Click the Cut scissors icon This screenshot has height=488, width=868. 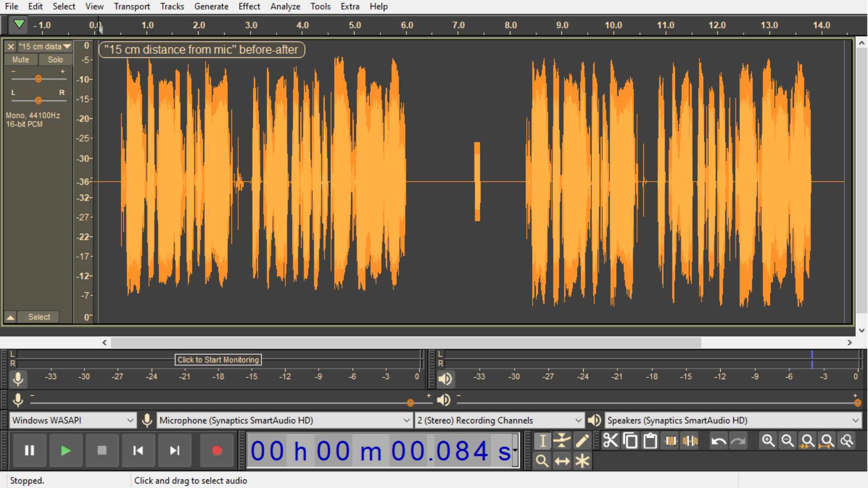(x=610, y=441)
